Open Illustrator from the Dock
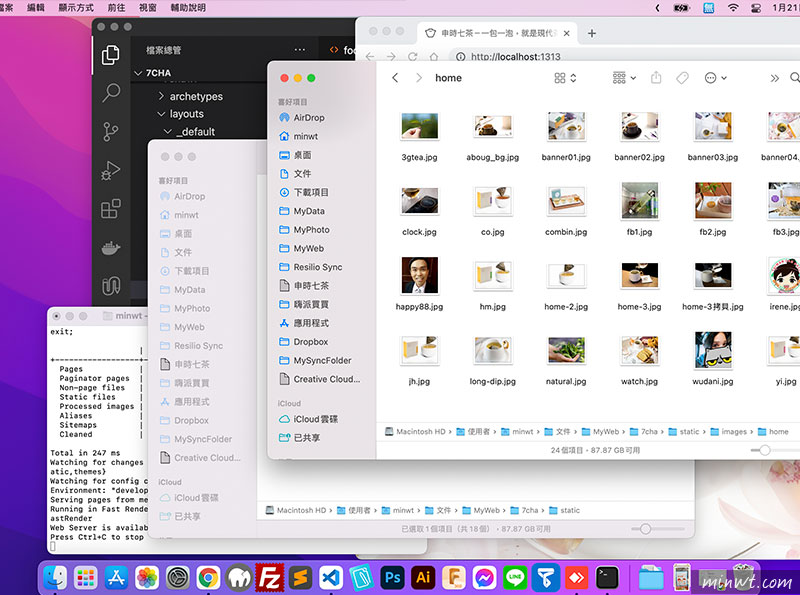Screen dimensions: 800x595 [423, 578]
